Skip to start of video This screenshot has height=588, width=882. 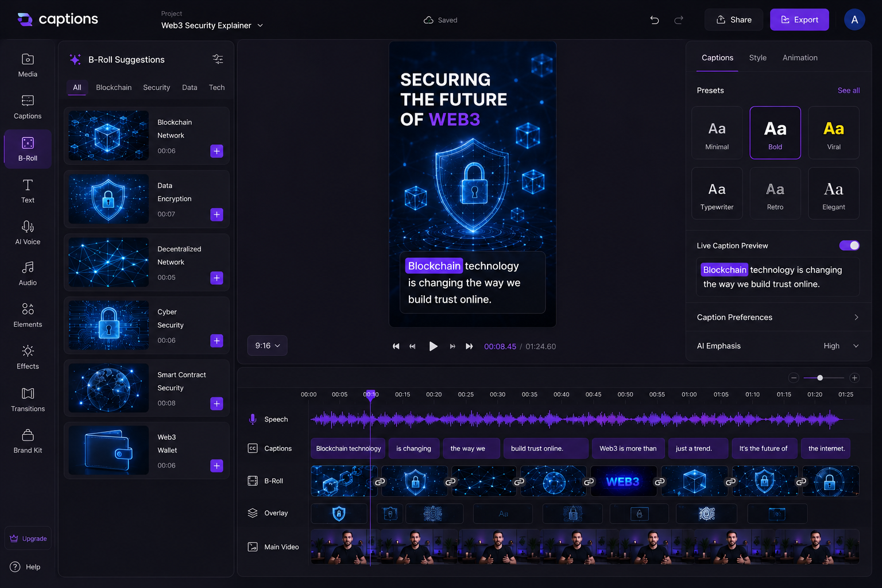click(x=396, y=346)
